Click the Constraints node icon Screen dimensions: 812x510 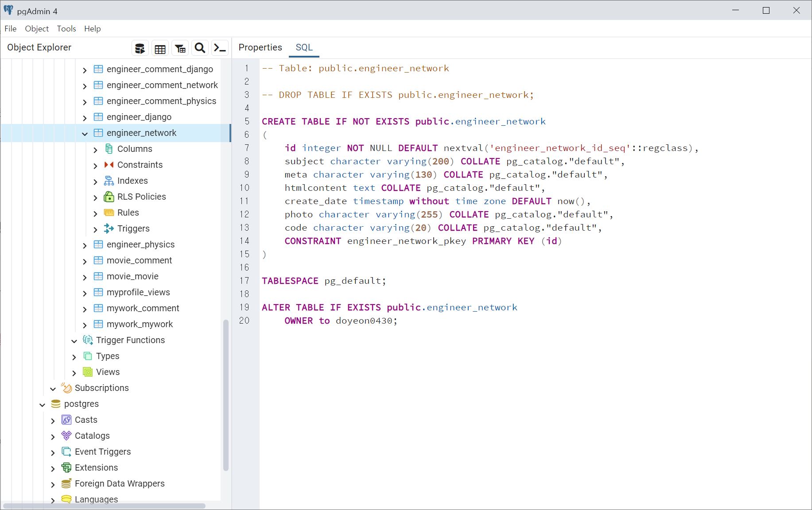(x=109, y=165)
